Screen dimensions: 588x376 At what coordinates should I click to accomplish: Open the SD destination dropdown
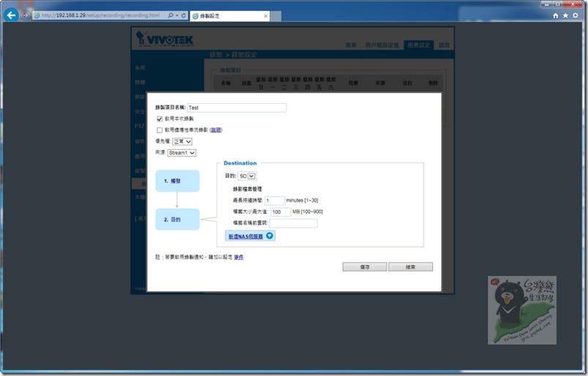247,176
